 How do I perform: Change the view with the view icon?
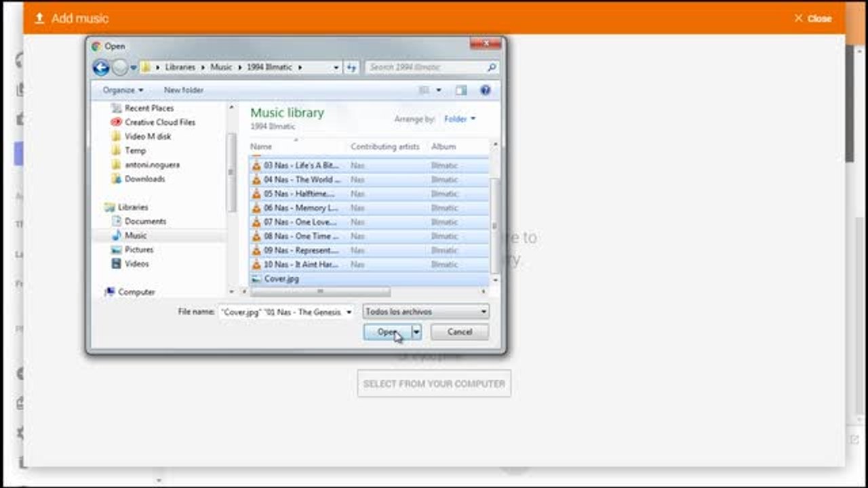pos(425,90)
